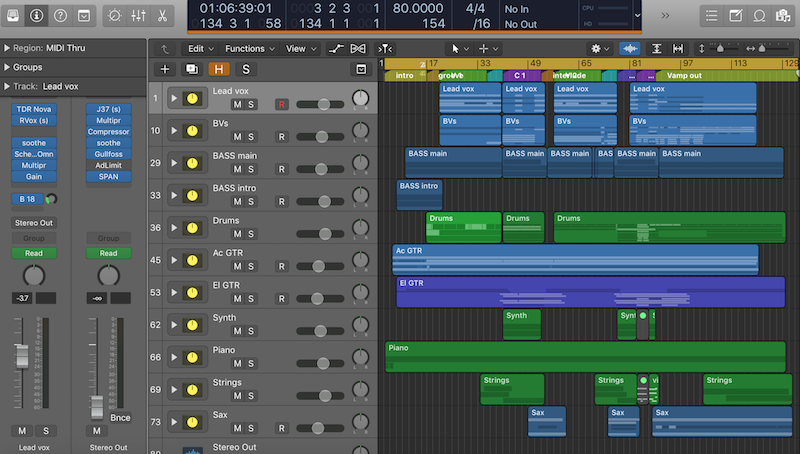Mute the Drums track
Image resolution: width=800 pixels, height=454 pixels.
(x=237, y=234)
